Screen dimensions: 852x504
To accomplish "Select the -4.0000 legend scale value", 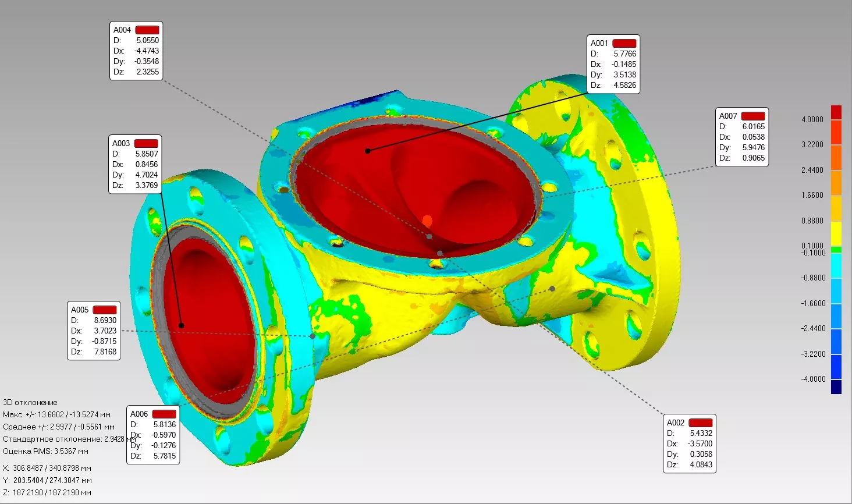I will click(x=813, y=379).
